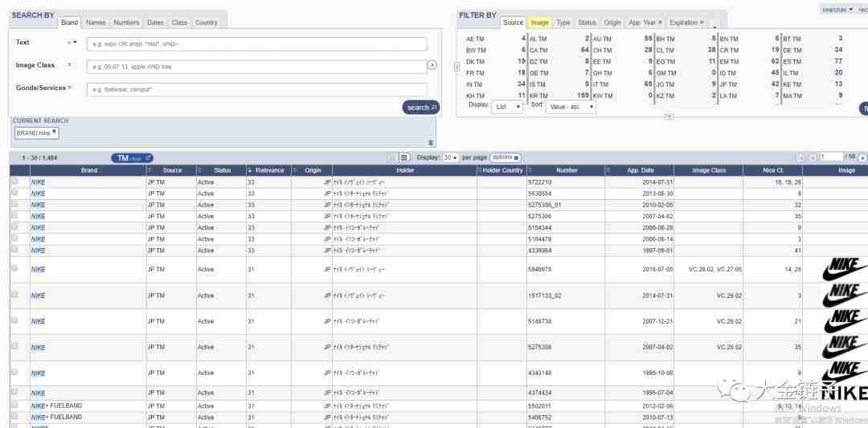Open the image class browser arrow icon
The image size is (868, 428).
[x=432, y=65]
